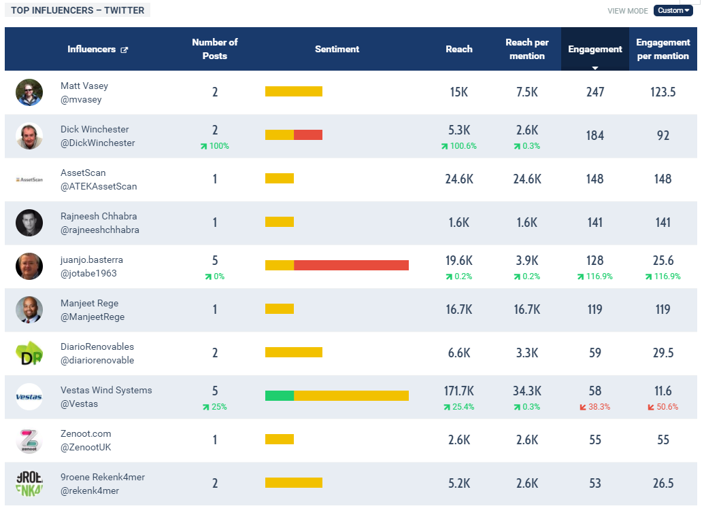
Task: Open the Zenoot.com logo avatar
Action: click(x=29, y=440)
